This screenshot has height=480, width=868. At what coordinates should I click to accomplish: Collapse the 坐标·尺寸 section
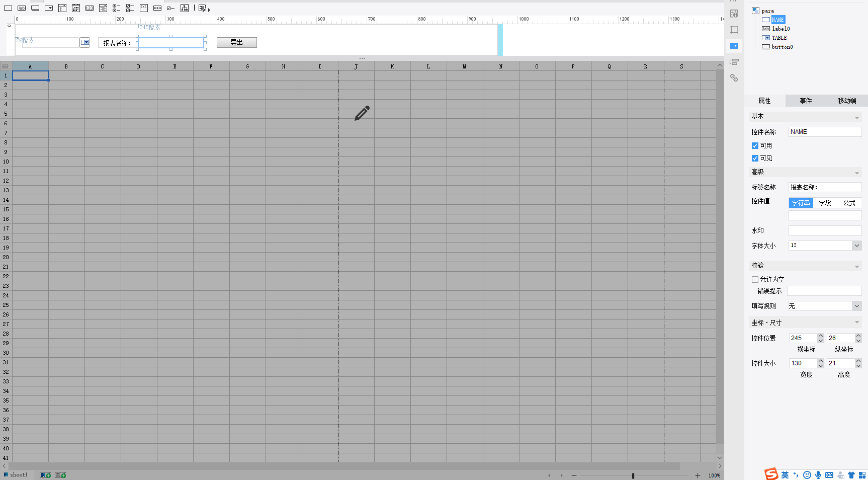(x=857, y=322)
